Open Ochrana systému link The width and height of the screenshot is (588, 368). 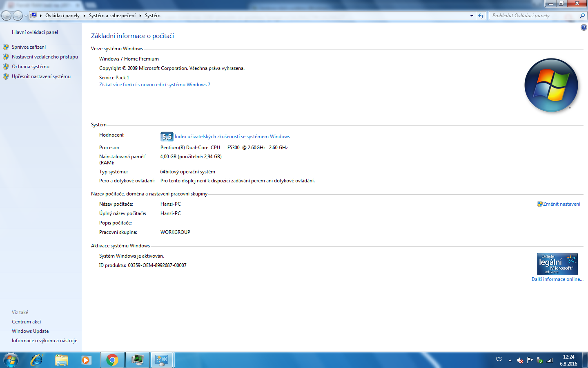point(31,67)
